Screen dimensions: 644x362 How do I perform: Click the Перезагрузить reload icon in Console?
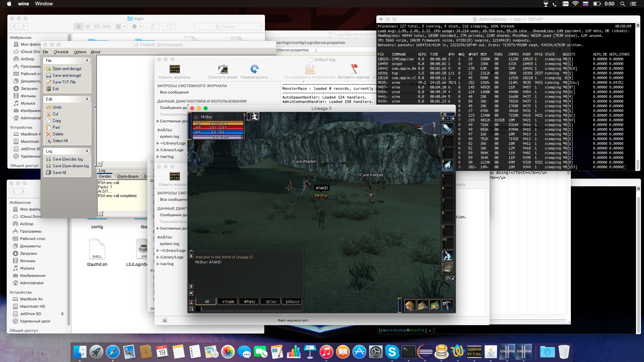(254, 69)
